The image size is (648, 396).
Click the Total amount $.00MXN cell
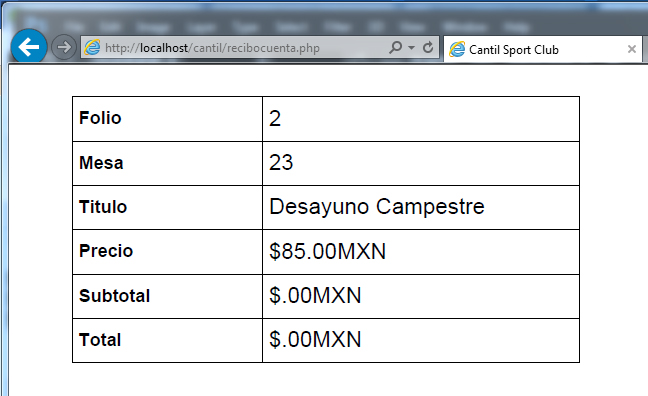[421, 341]
